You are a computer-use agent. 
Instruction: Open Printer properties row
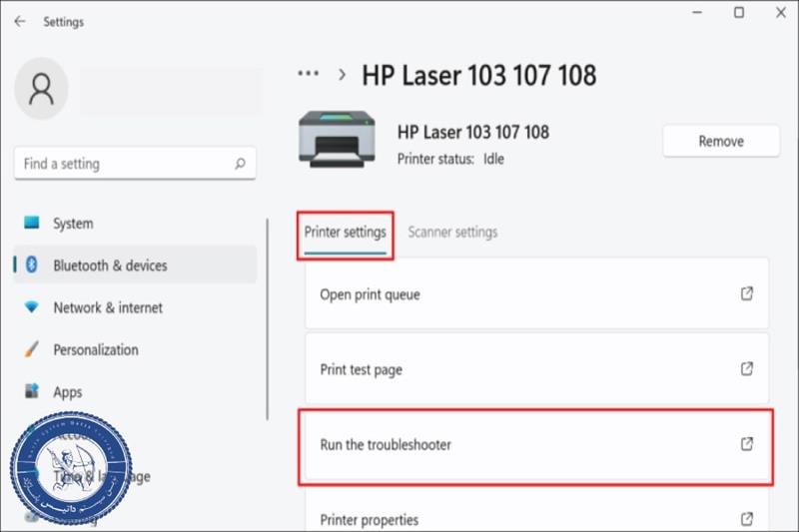coord(536,510)
